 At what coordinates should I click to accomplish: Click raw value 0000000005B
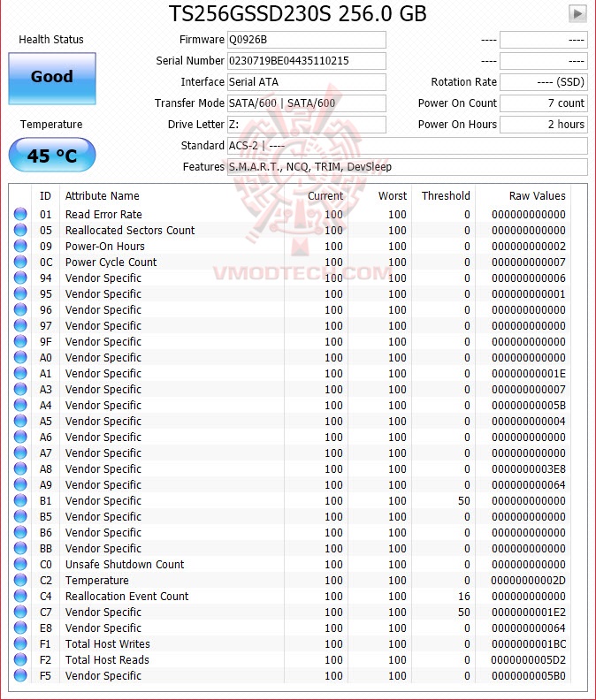(x=529, y=406)
